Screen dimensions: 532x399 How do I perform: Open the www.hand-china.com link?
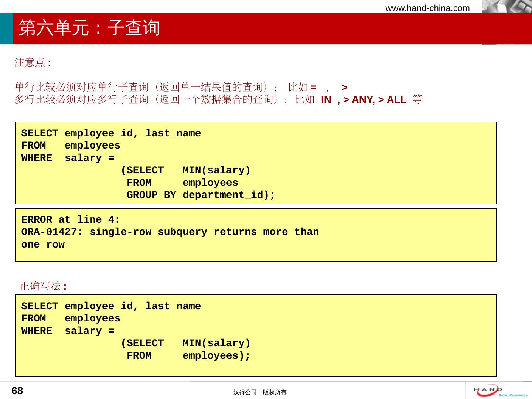(427, 8)
